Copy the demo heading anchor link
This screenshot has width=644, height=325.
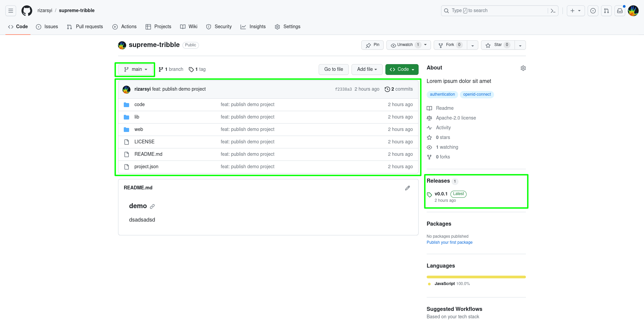tap(152, 206)
